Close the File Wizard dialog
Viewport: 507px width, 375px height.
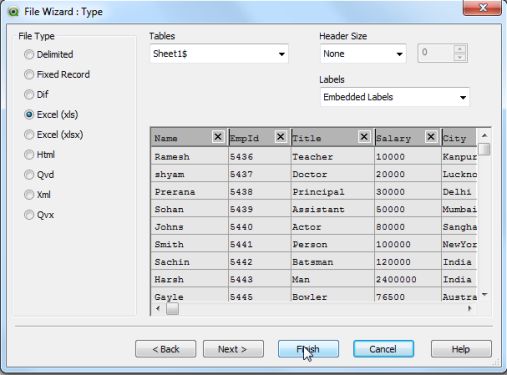click(482, 7)
